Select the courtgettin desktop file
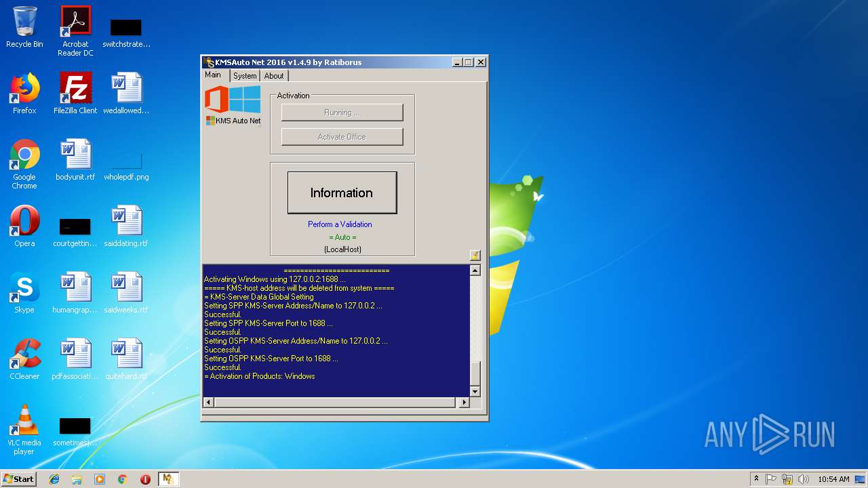This screenshot has width=868, height=488. tap(75, 232)
